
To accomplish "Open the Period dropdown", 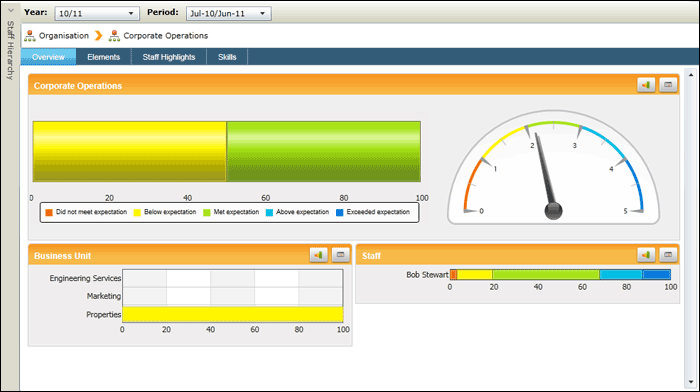I will tap(228, 13).
